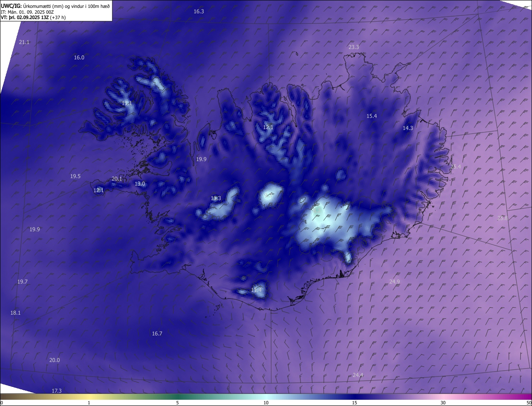The height and width of the screenshot is (406, 532).
Task: Click the 24.4 value label
Action: [x=358, y=375]
